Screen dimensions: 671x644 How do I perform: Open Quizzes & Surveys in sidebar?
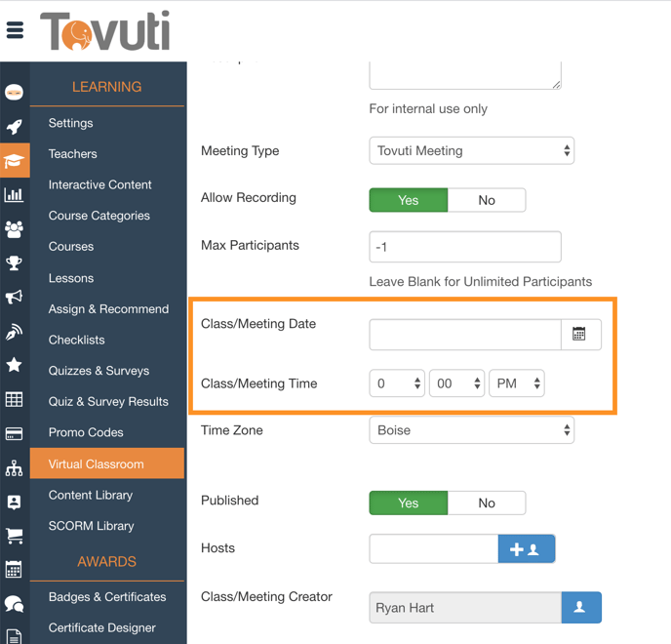[99, 371]
